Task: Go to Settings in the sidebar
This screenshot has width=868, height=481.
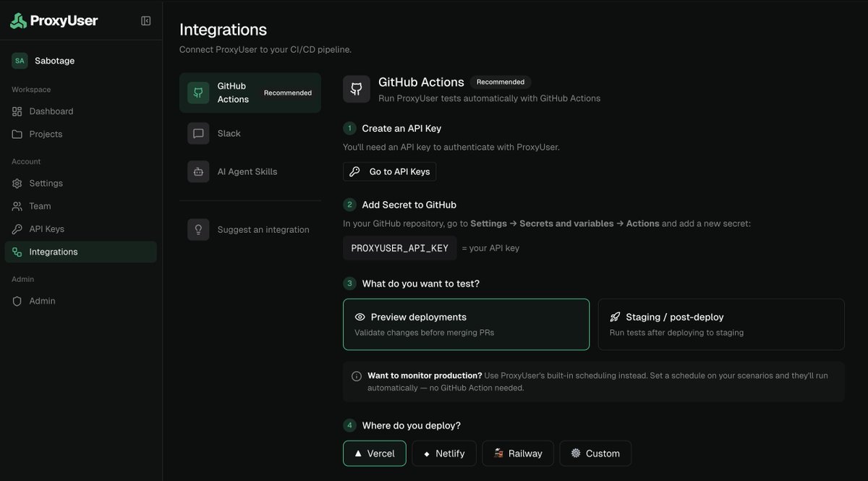Action: click(x=81, y=184)
